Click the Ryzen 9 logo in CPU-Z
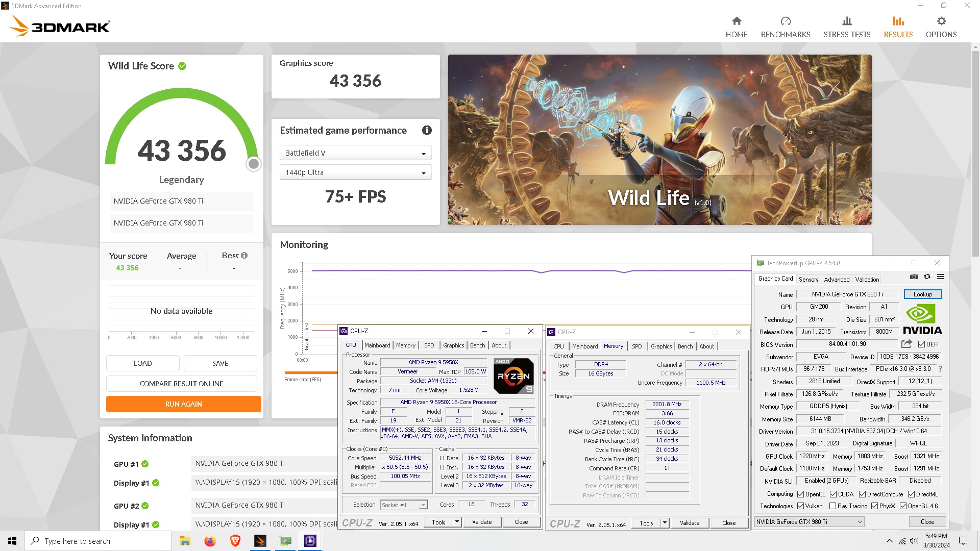This screenshot has height=551, width=980. click(513, 376)
